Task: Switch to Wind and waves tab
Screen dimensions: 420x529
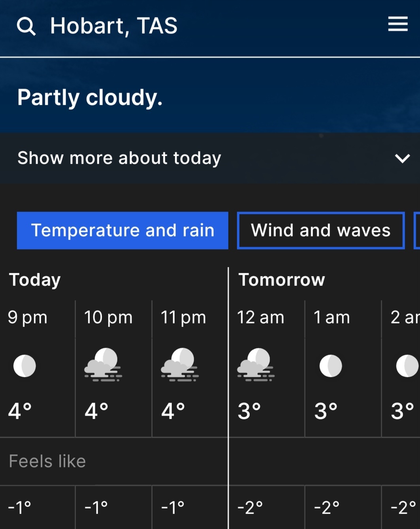Action: [321, 230]
